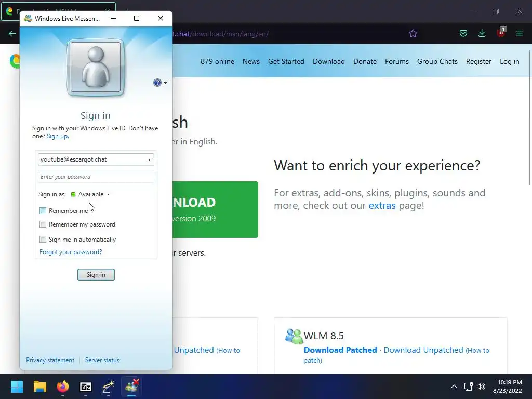Click Register in website navigation
The image size is (532, 399).
(x=478, y=61)
